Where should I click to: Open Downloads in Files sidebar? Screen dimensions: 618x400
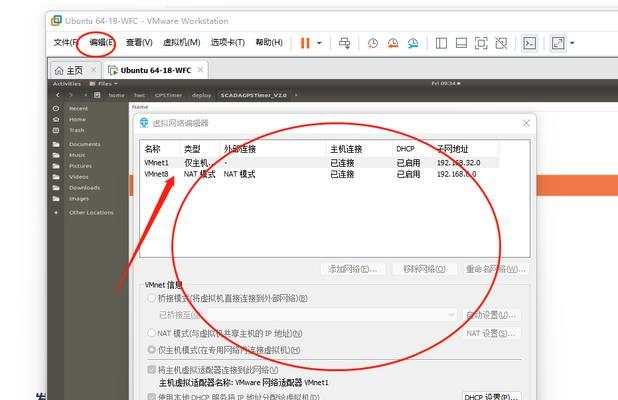(x=84, y=188)
